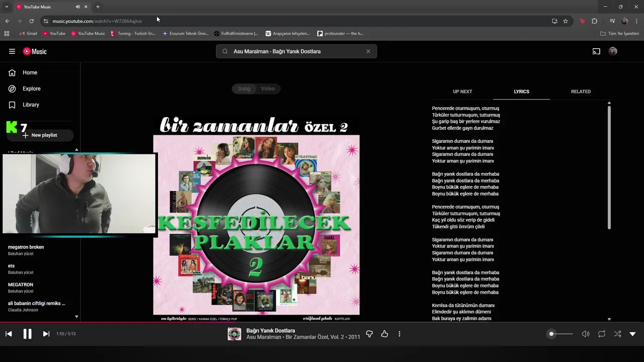The width and height of the screenshot is (644, 362).
Task: Open install app icon in address bar
Action: point(554,21)
